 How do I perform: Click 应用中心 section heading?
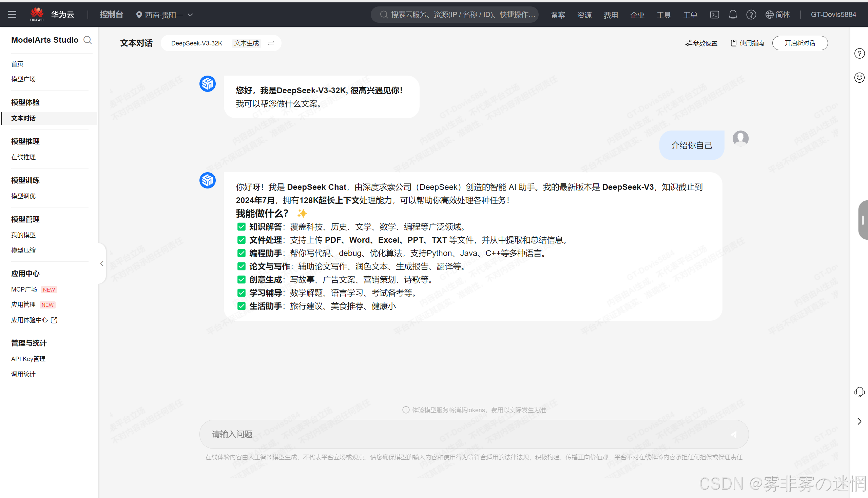(25, 274)
